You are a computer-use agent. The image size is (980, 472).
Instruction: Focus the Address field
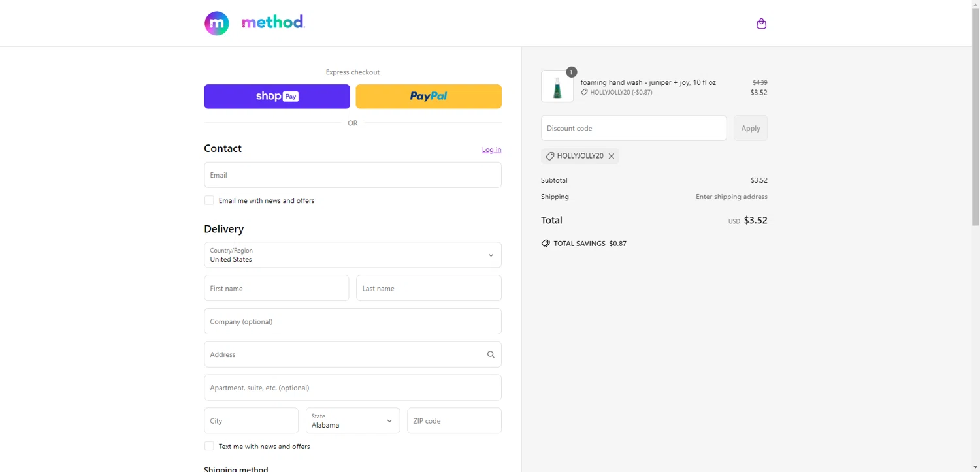[353, 354]
